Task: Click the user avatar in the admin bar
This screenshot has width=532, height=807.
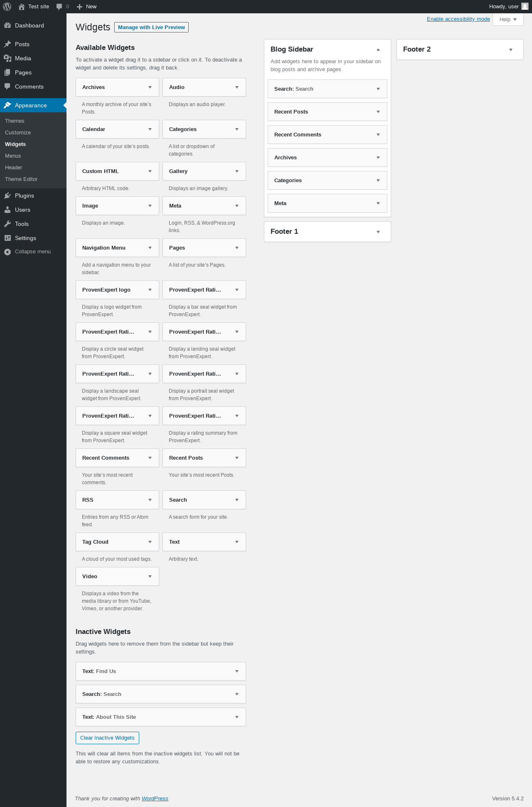Action: [525, 6]
